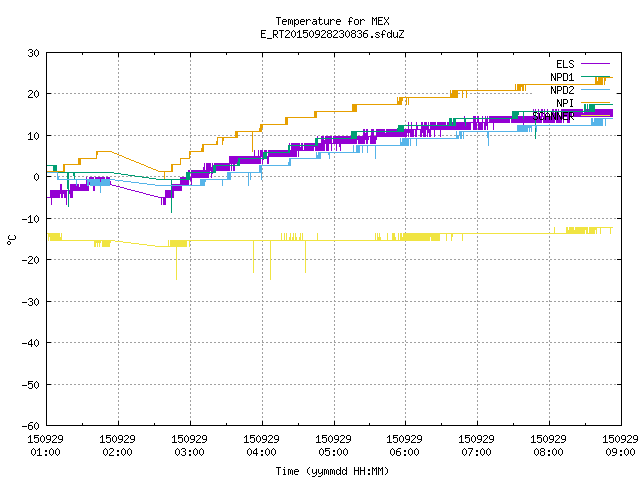The image size is (640, 480).
Task: Click the y-axis value -40
Action: [31, 343]
